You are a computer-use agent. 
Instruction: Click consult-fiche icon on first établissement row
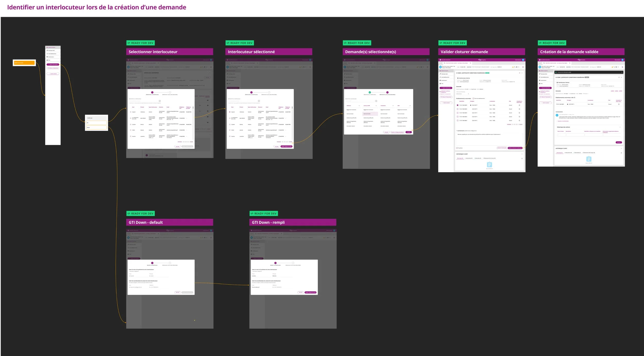(x=519, y=105)
